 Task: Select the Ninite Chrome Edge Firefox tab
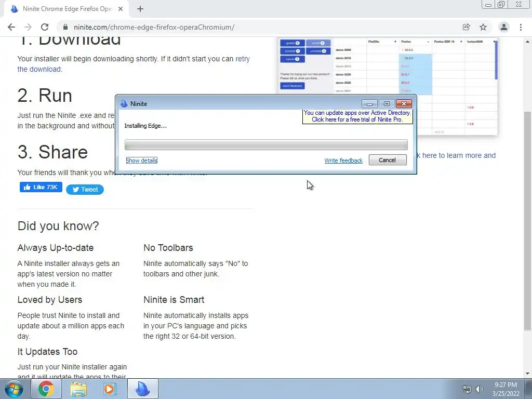(x=66, y=9)
